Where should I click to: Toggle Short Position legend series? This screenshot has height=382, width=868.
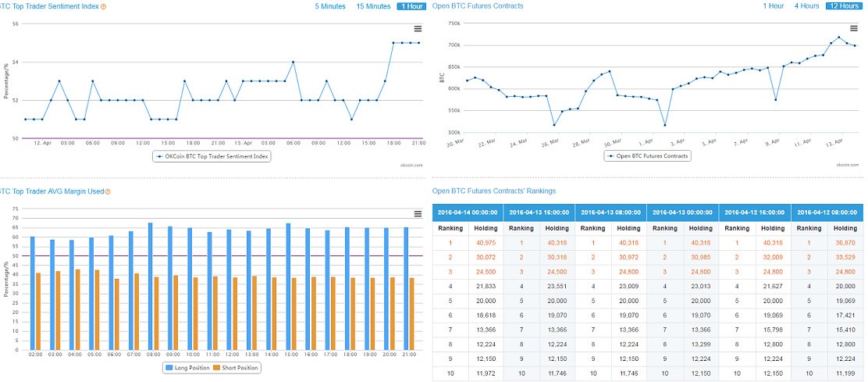pos(236,368)
